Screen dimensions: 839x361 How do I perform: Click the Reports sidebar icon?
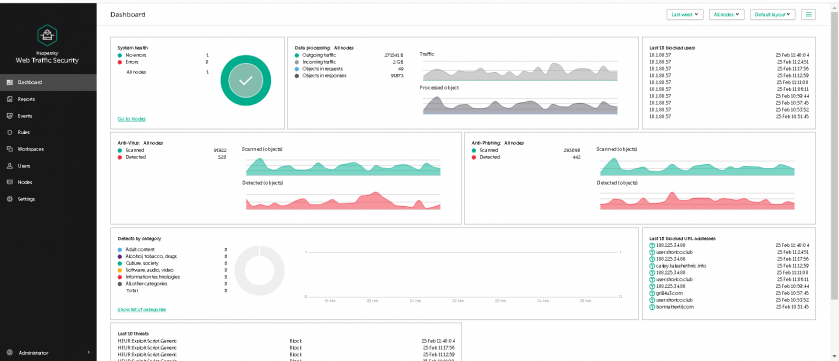point(9,99)
